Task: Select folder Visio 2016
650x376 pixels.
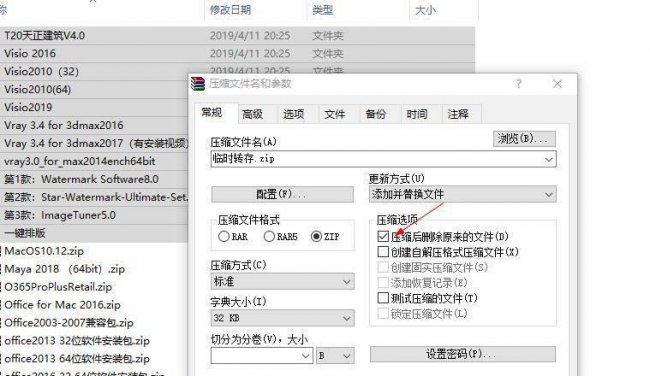Action: click(x=30, y=53)
